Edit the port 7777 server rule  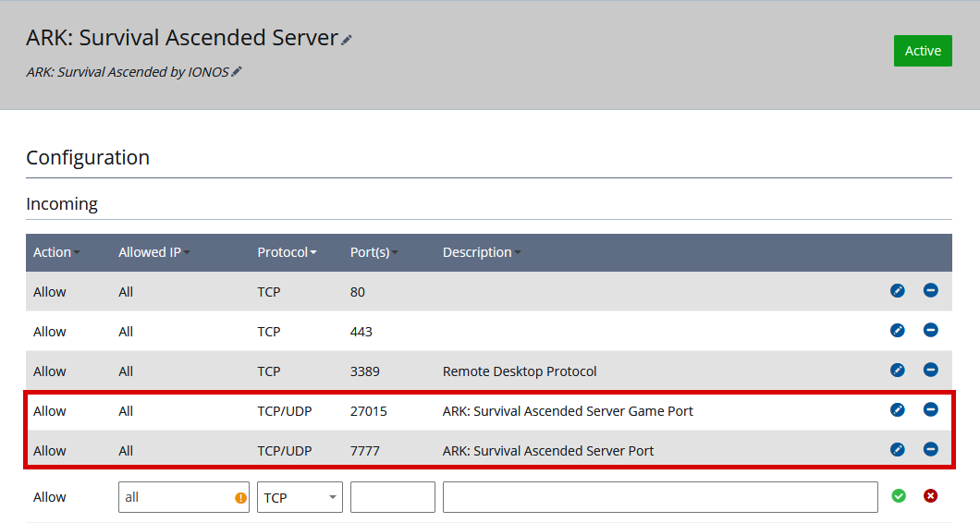(x=897, y=450)
